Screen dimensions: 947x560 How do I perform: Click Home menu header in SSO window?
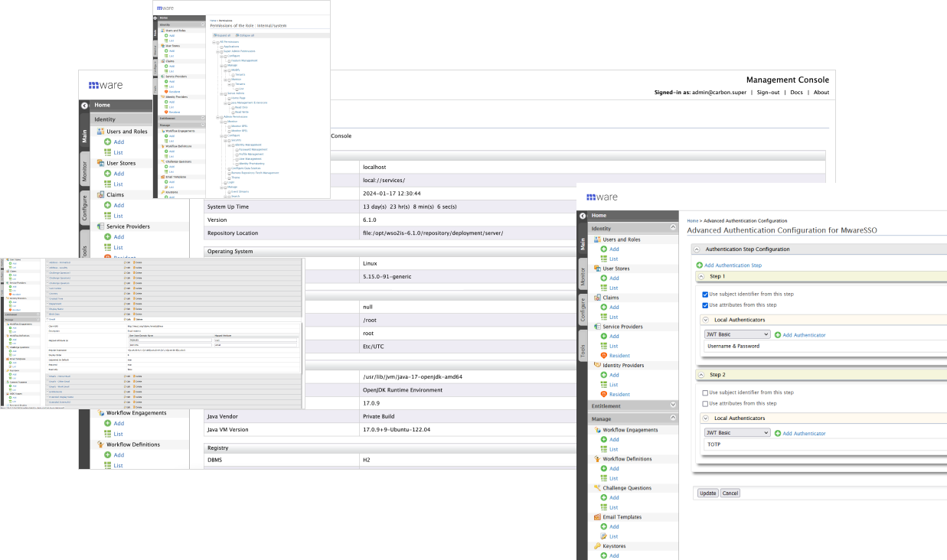(633, 216)
